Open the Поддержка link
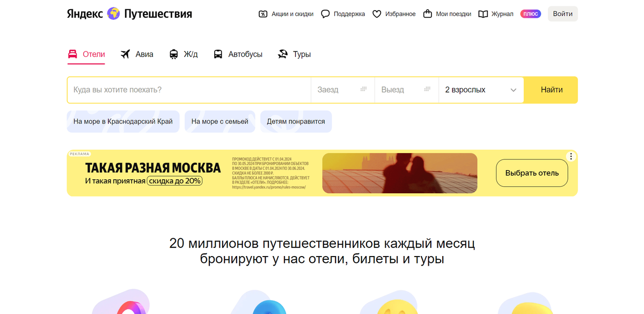The width and height of the screenshot is (644, 314). click(x=349, y=14)
